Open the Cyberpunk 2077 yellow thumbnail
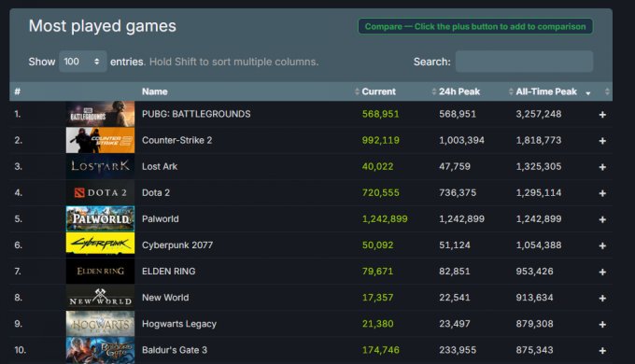The height and width of the screenshot is (364, 635). (x=100, y=245)
